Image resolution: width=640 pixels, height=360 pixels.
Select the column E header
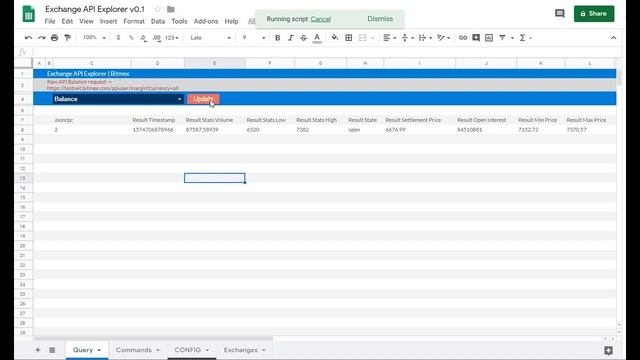215,63
